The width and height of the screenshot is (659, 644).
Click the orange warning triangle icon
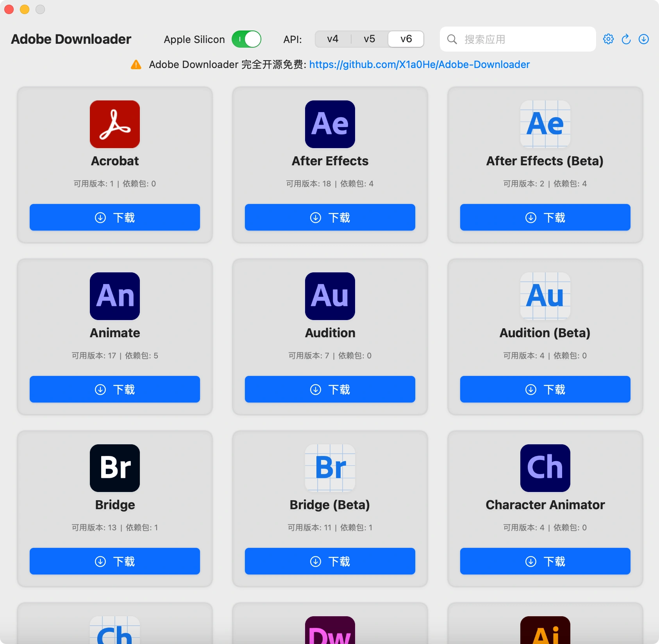point(136,64)
